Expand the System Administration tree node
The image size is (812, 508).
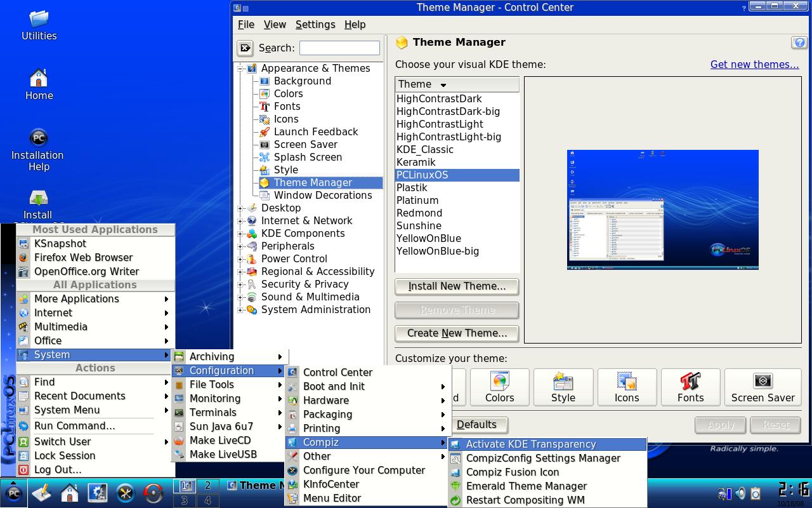point(240,310)
